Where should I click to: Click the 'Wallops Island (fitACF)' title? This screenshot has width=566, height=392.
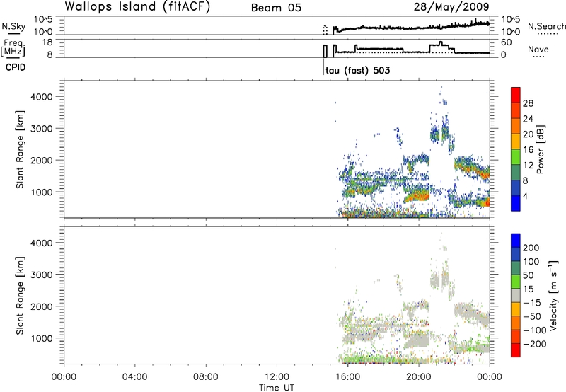tap(137, 7)
